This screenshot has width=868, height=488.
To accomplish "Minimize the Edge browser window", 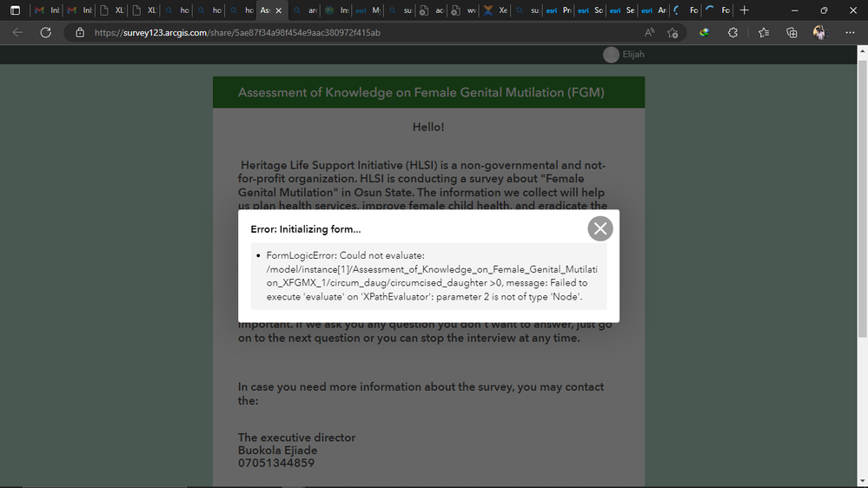I will point(795,10).
